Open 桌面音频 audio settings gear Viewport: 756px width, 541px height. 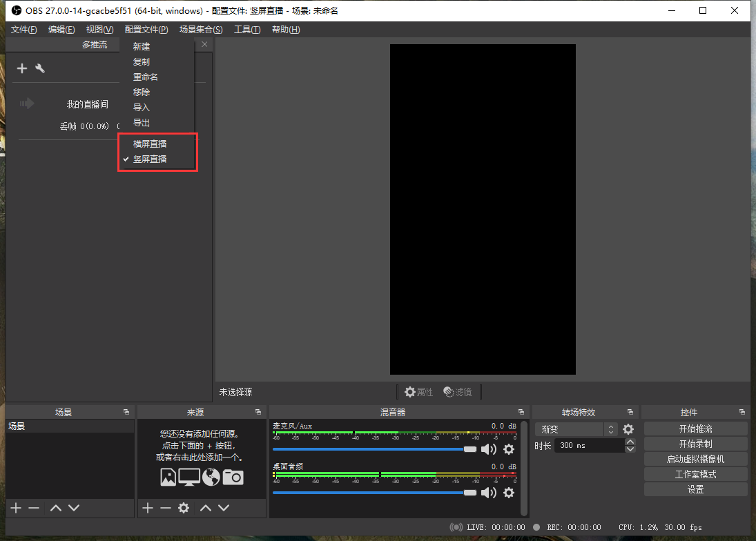[509, 493]
